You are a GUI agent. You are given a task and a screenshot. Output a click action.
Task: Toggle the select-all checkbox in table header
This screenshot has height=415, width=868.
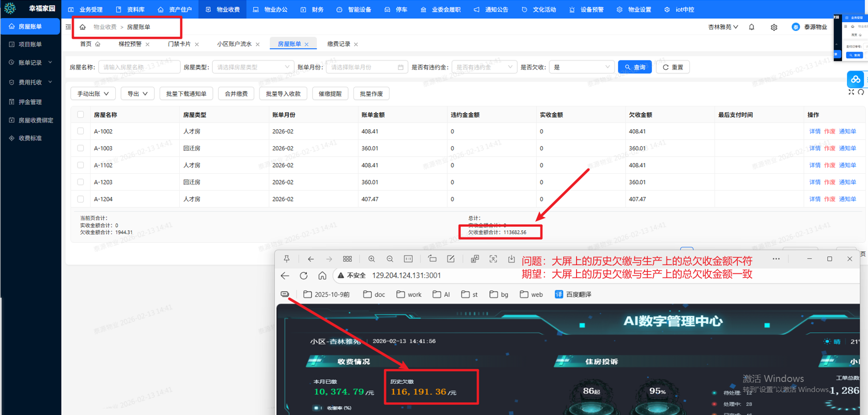[x=81, y=115]
